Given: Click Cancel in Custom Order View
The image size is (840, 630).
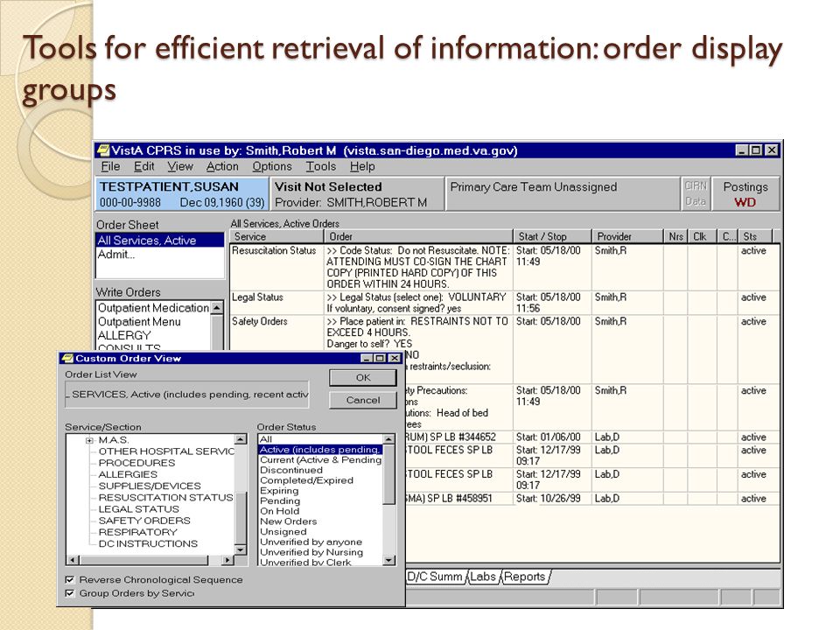Looking at the screenshot, I should point(362,400).
